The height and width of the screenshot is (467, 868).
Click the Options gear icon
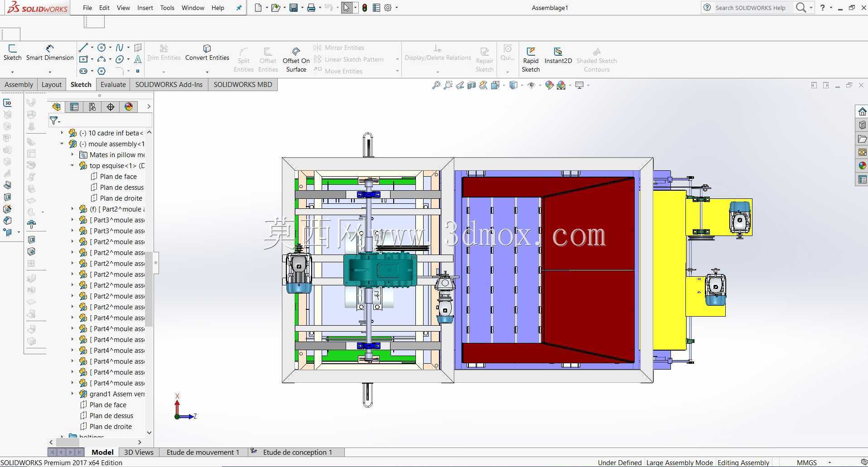388,8
